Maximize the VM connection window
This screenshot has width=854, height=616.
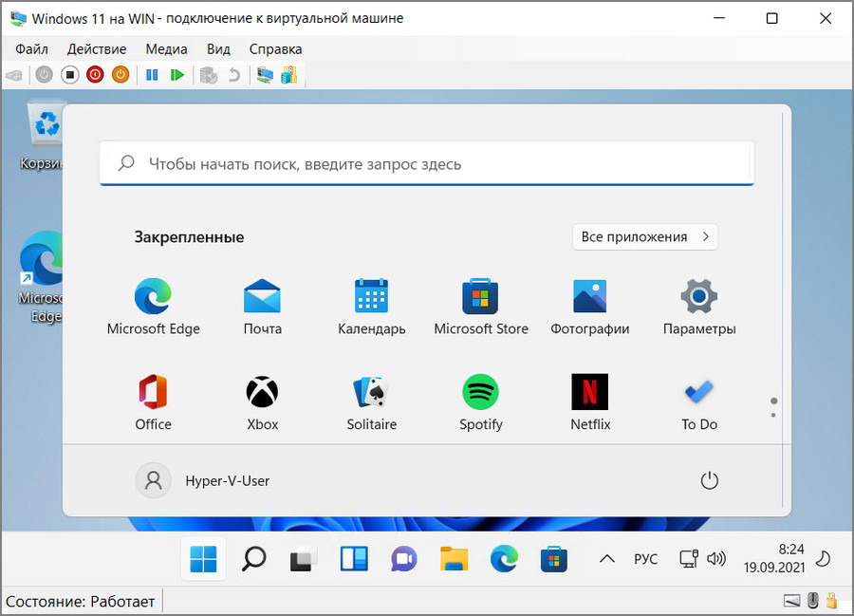[x=771, y=19]
